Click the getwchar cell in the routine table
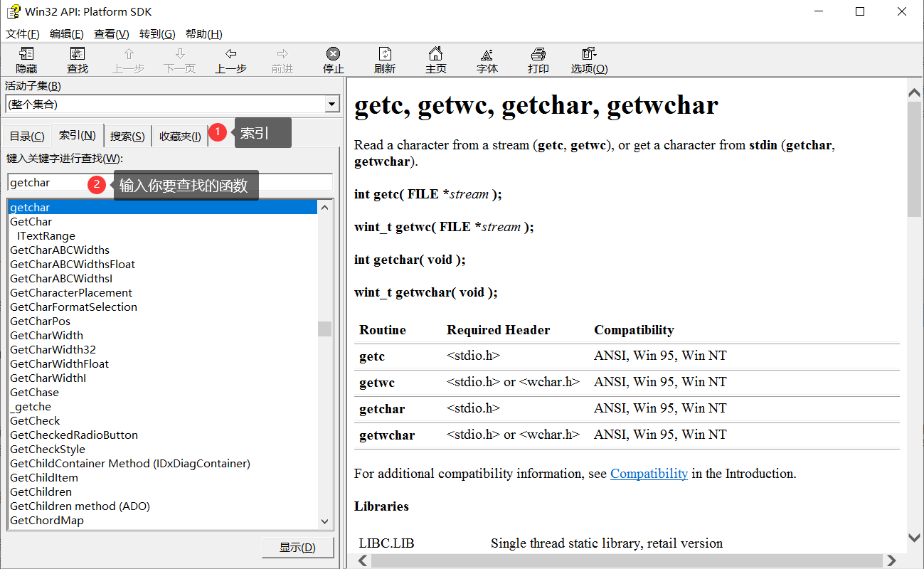 coord(387,435)
